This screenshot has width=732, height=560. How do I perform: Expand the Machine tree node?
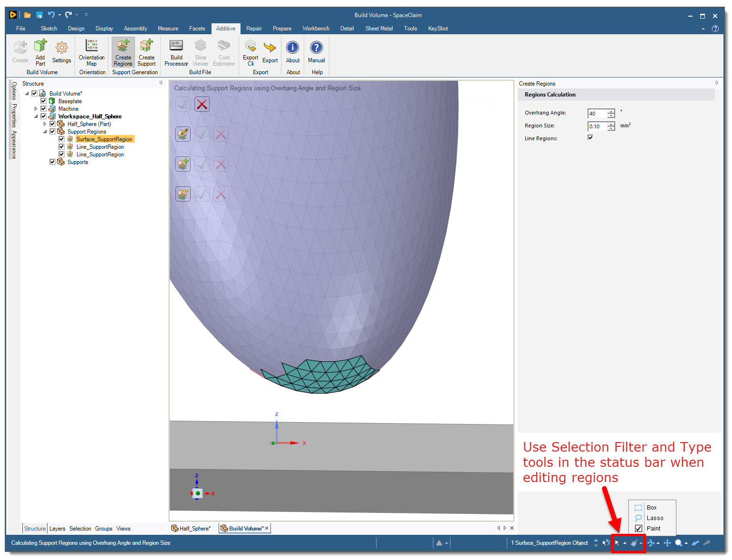[x=36, y=109]
